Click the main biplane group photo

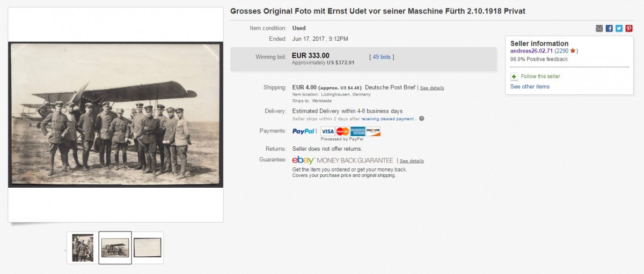[x=115, y=115]
